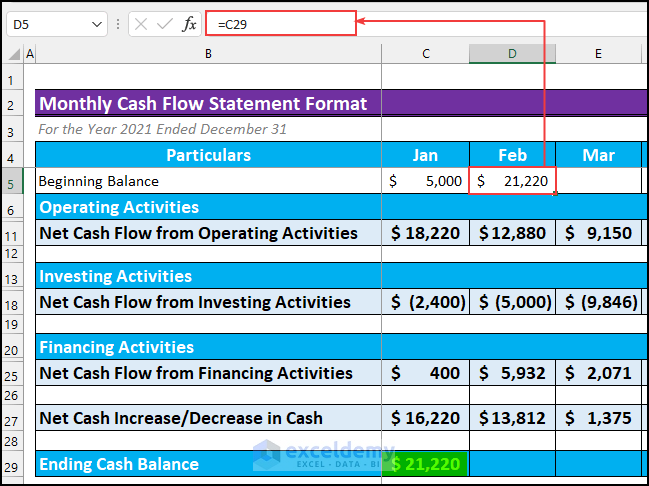
Task: Click the Insert Function fx icon
Action: point(189,24)
